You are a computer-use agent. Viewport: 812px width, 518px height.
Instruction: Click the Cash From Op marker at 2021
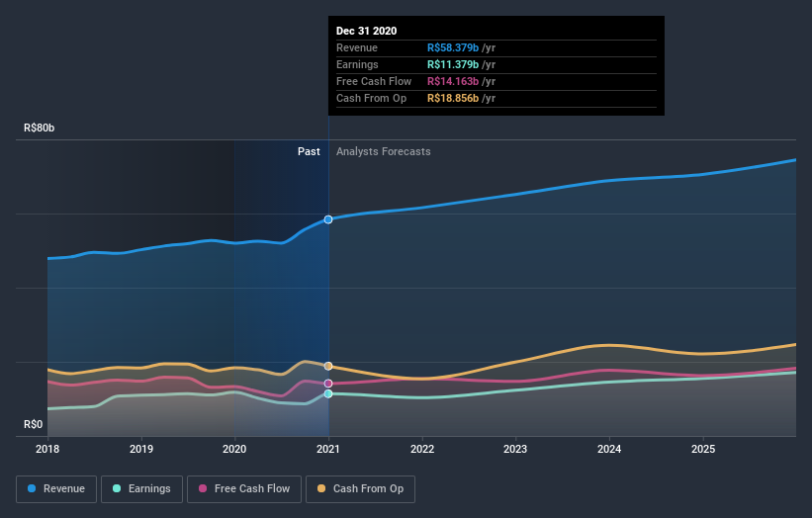[328, 366]
